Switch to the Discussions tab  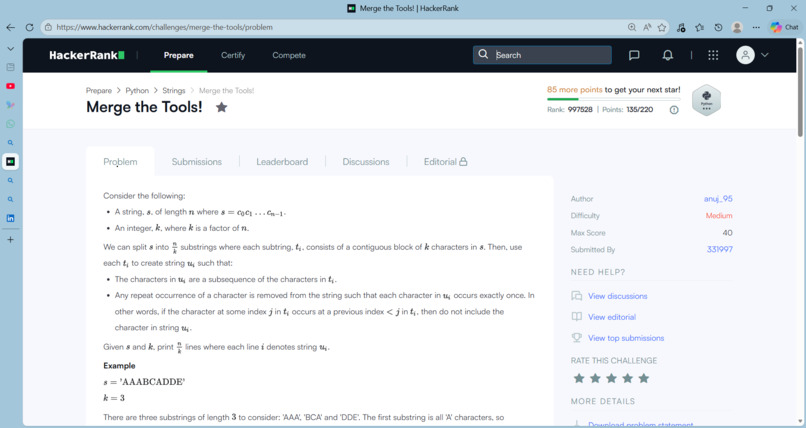(366, 162)
